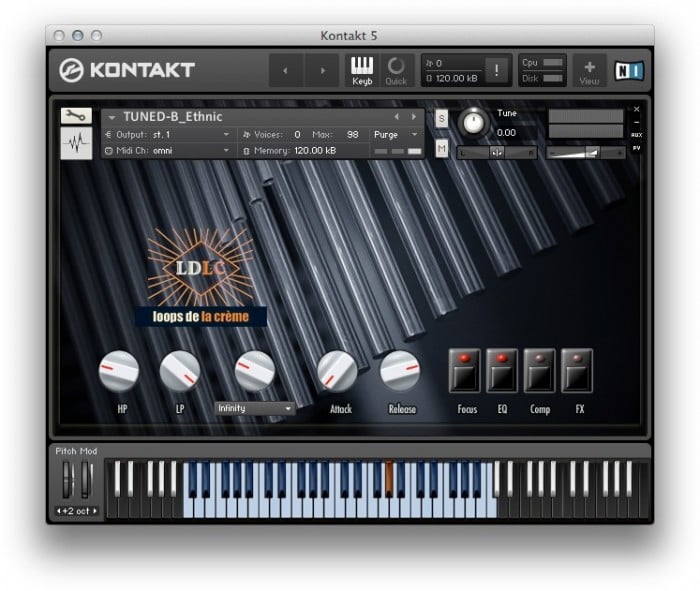This screenshot has height=591, width=700.
Task: Click the HP filter knob
Action: [x=119, y=371]
